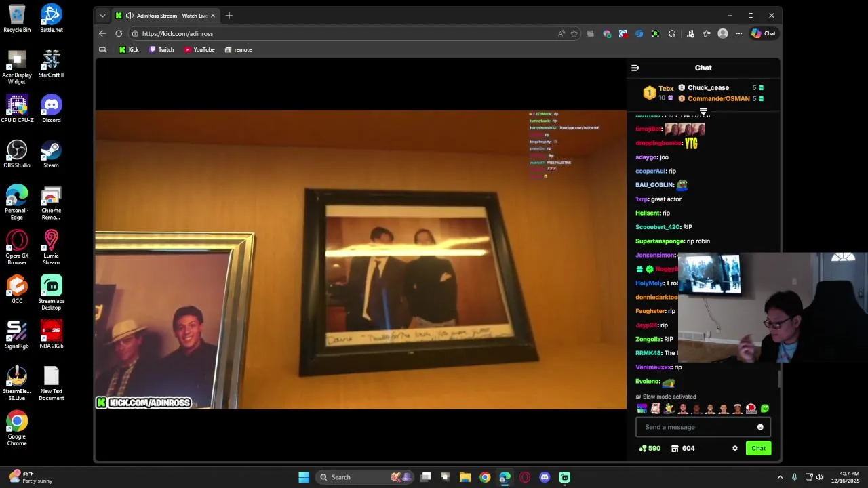Screen dimensions: 868x488
Task: Bookmark this page with the star icon
Action: pos(574,33)
